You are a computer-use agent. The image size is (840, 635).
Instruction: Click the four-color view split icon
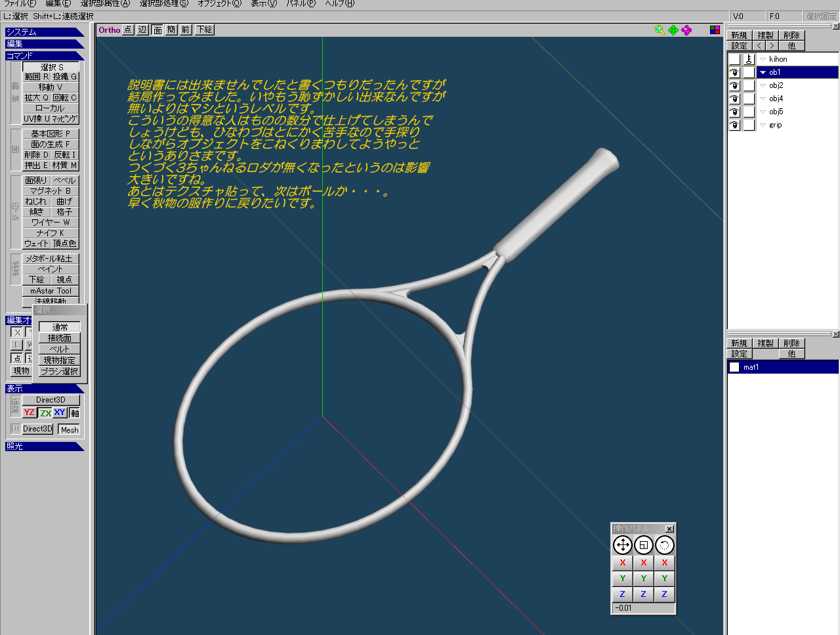click(715, 30)
